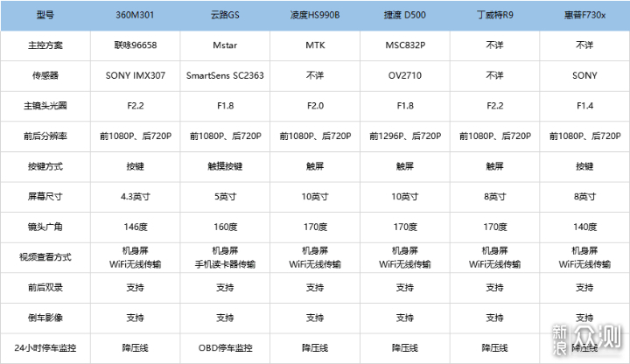Click the 140度 cell

coord(584,227)
